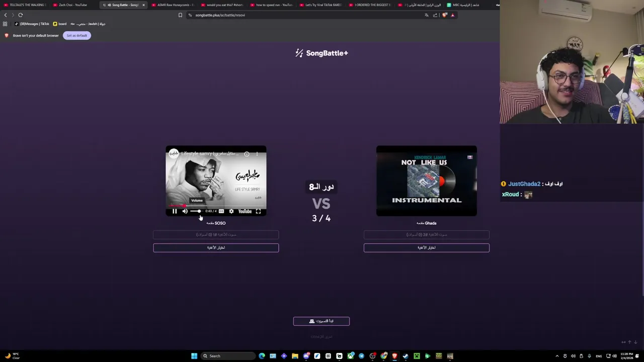Pause the Lifestyle samry video

click(175, 211)
